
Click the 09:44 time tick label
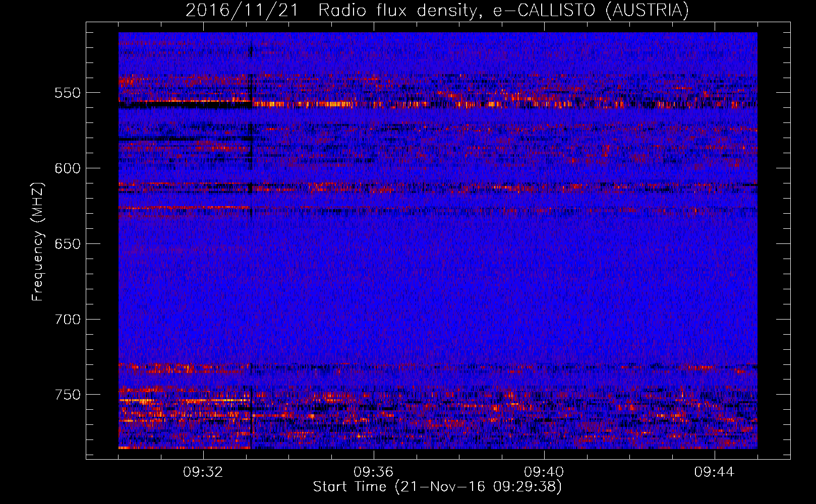coord(715,472)
